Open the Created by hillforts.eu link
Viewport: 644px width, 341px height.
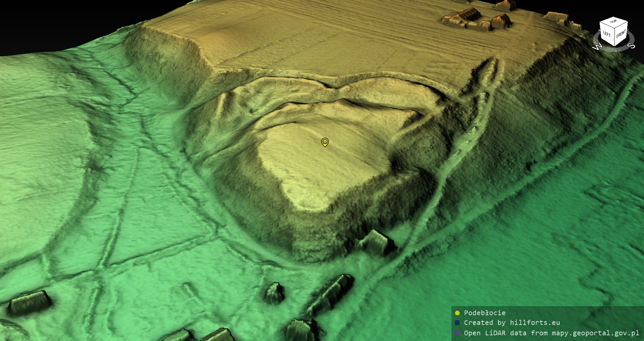point(512,323)
